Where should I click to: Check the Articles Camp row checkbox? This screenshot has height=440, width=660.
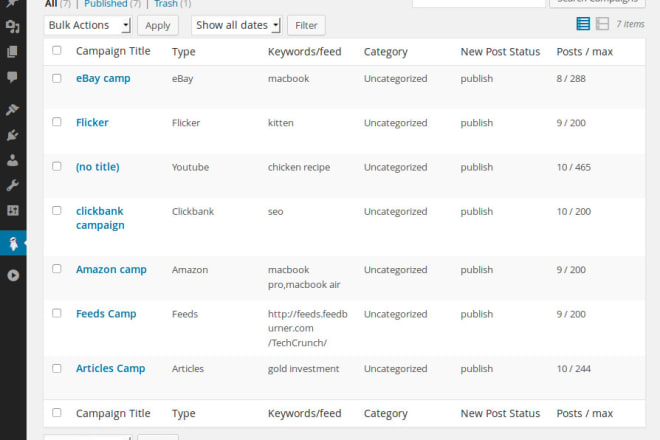click(x=57, y=368)
